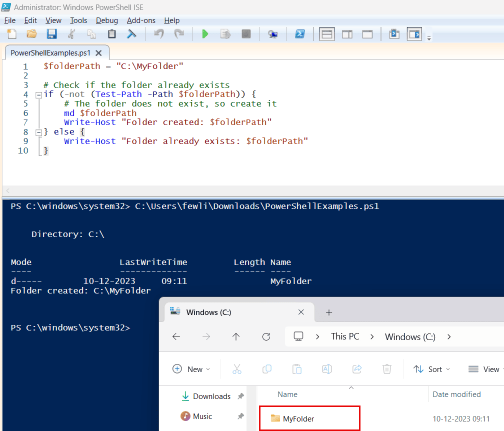Image resolution: width=504 pixels, height=431 pixels.
Task: Run script with green play icon
Action: click(x=205, y=33)
